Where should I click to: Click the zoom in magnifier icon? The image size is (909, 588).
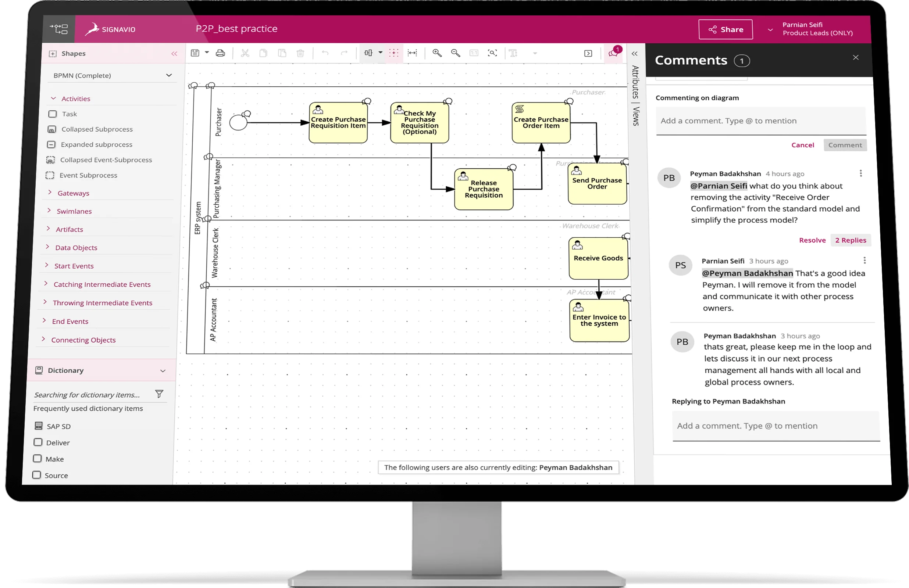pos(436,53)
